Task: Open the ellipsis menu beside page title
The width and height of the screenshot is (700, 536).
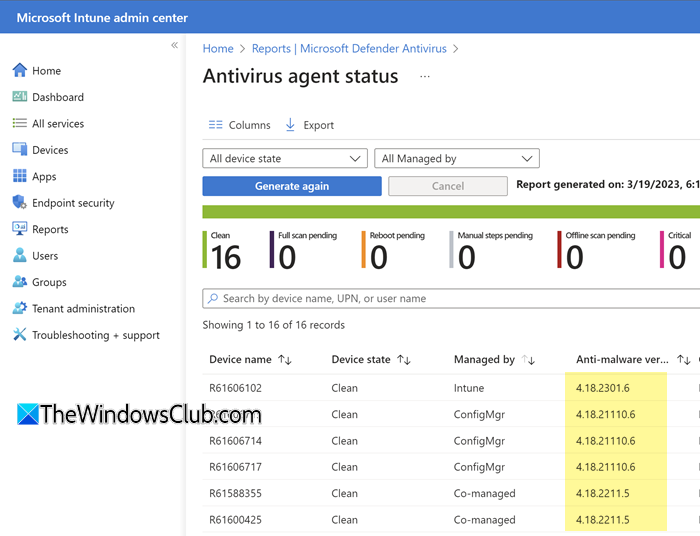Action: pyautogui.click(x=425, y=77)
